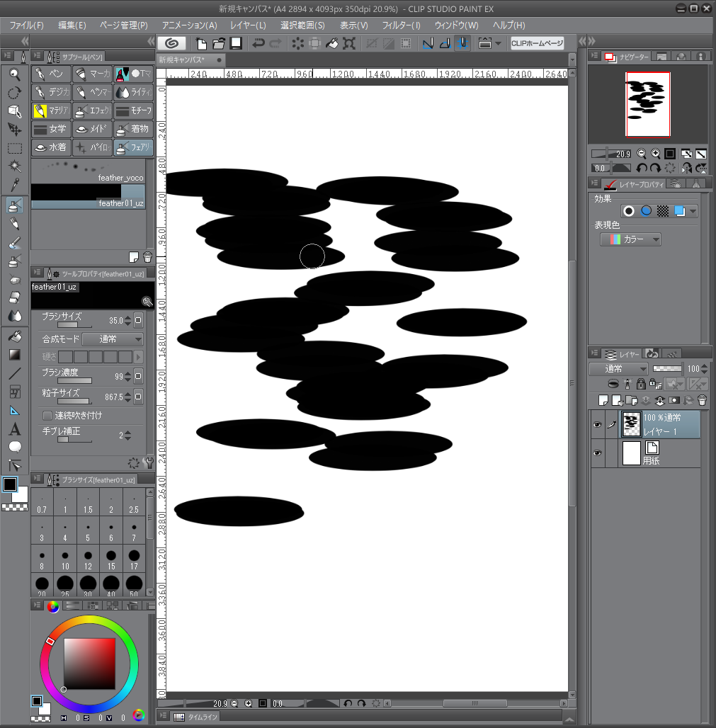Viewport: 716px width, 728px height.
Task: Select black main color swatch
Action: [10, 484]
